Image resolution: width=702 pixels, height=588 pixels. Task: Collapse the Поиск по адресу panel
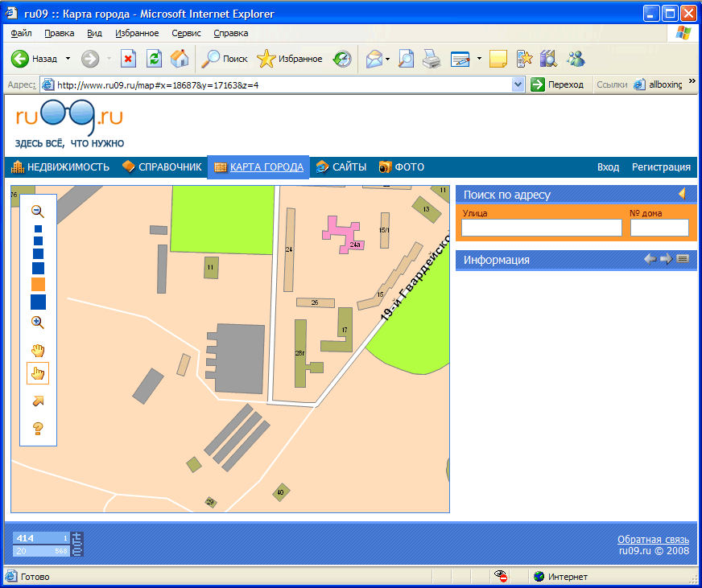click(682, 194)
